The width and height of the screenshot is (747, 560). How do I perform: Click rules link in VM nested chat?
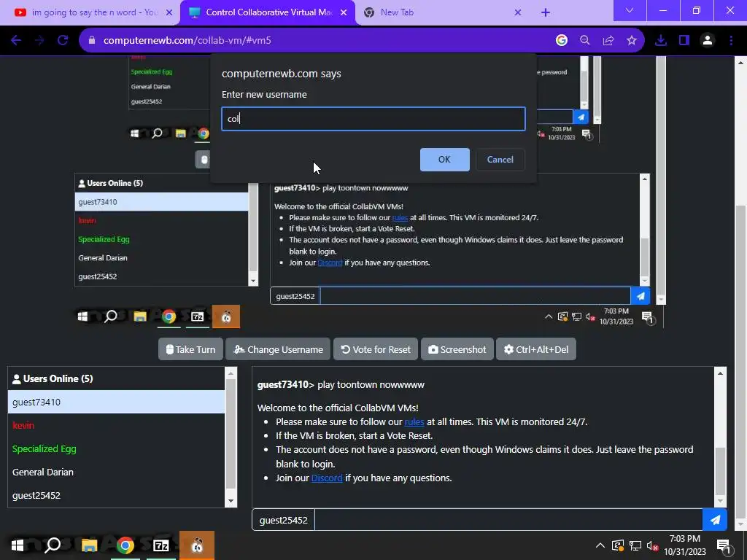pos(400,217)
